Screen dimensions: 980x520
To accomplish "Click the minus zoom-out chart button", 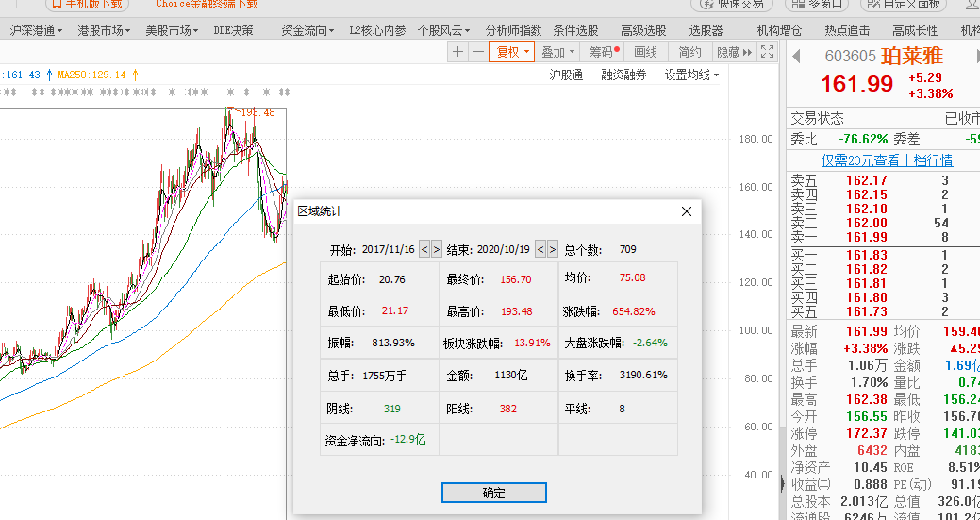I will click(x=478, y=53).
